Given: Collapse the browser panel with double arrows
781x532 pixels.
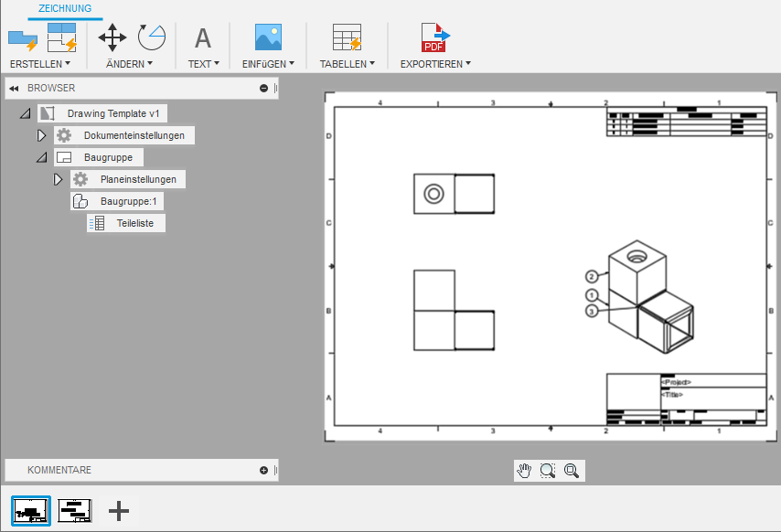Looking at the screenshot, I should 14,88.
